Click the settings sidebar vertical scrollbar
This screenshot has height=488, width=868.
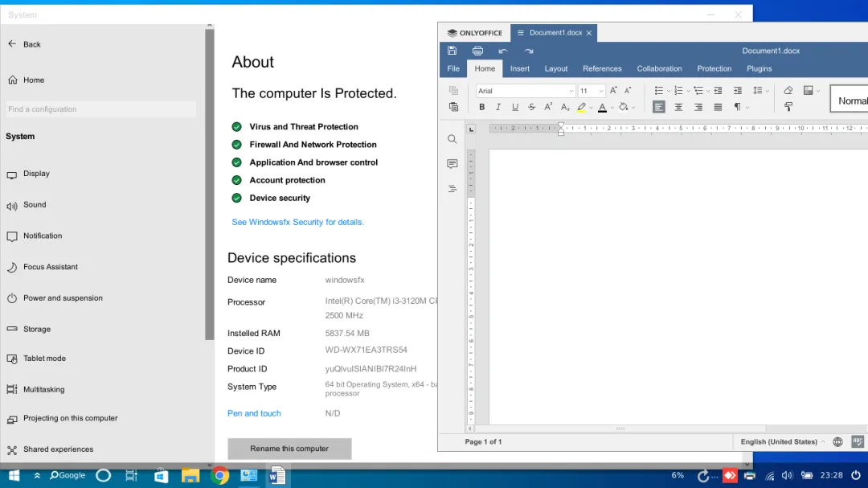pyautogui.click(x=209, y=184)
